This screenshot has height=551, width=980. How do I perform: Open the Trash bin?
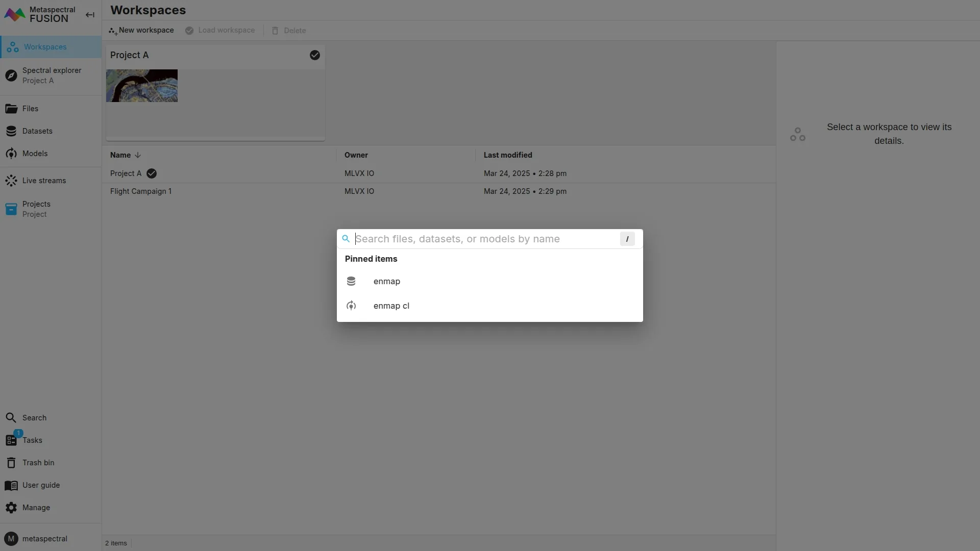pos(38,463)
